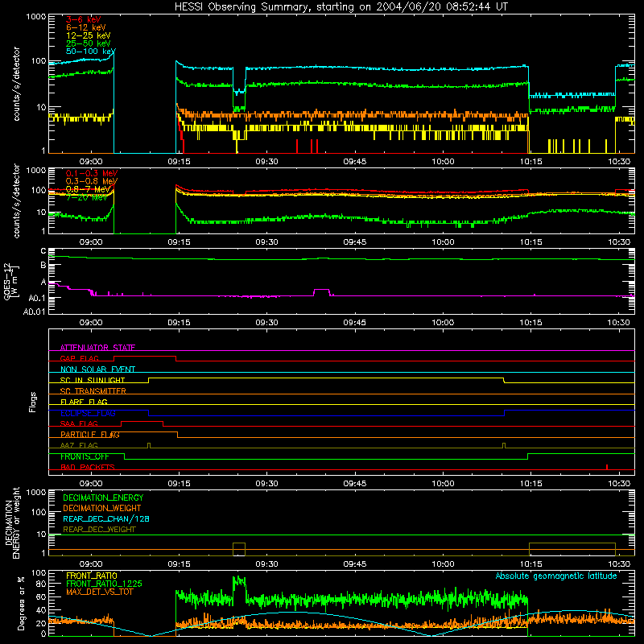Select the REAR_DEC_WEIGHT legend label
This screenshot has width=644, height=644.
pyautogui.click(x=99, y=530)
